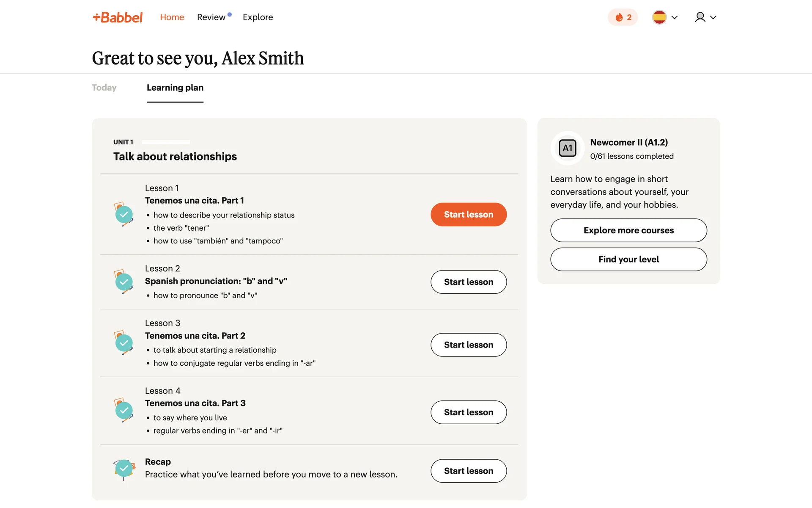Click the Spanish flag language icon
Image resolution: width=812 pixels, height=508 pixels.
[659, 17]
